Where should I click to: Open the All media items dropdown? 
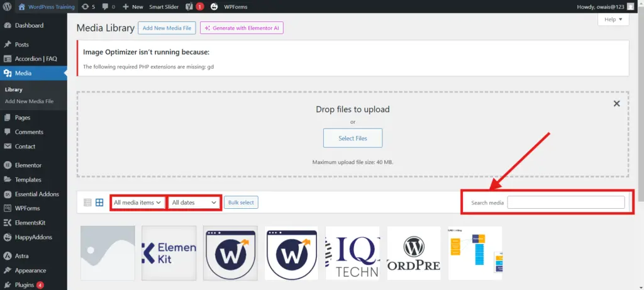[138, 203]
